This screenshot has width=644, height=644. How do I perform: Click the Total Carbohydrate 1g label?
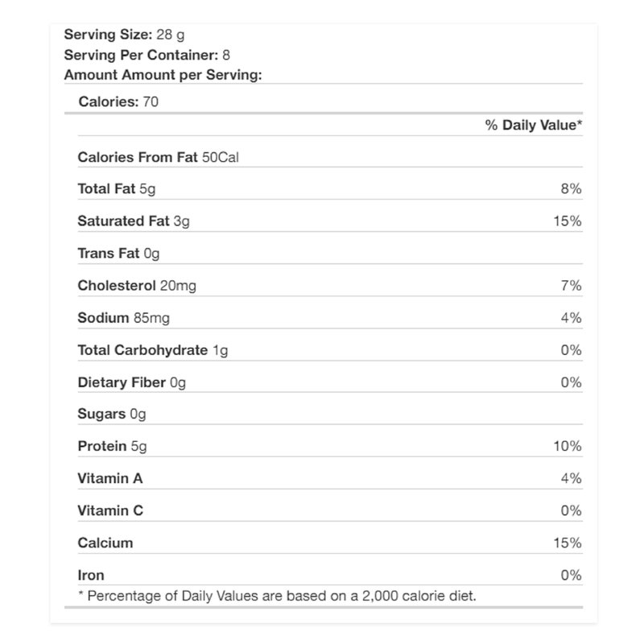coord(153,350)
